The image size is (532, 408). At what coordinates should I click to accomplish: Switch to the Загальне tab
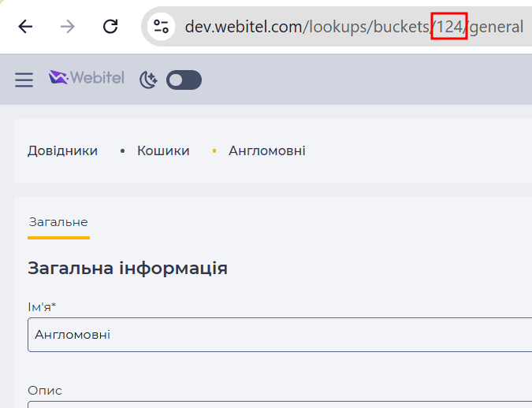(58, 222)
